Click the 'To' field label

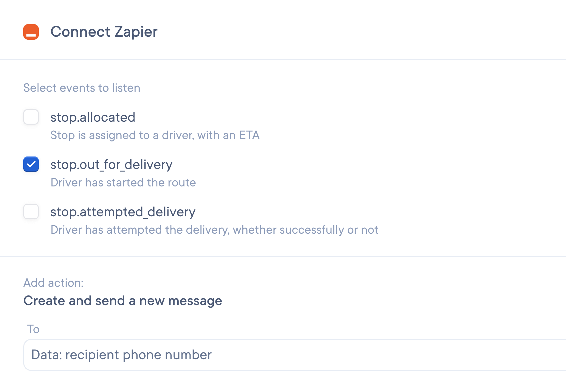(x=34, y=329)
